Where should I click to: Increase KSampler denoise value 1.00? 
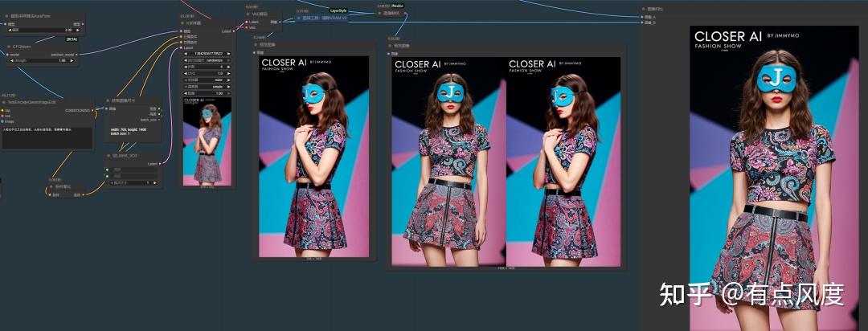pos(228,93)
